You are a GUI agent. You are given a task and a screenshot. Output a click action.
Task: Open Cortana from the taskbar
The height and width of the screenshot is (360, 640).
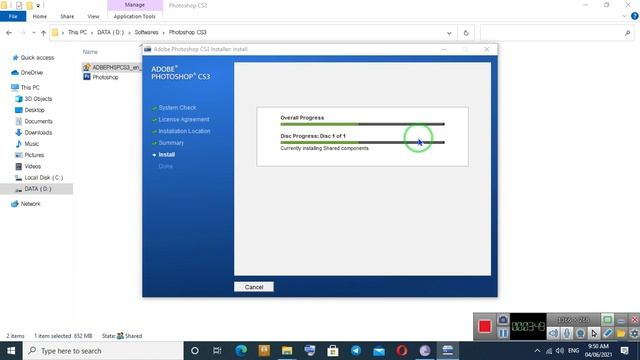click(x=195, y=351)
